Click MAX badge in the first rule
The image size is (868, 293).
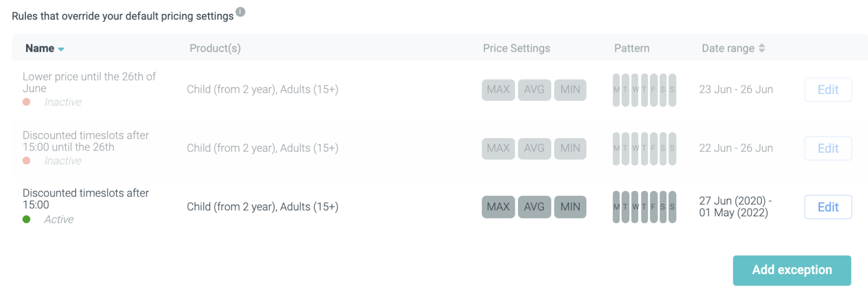(x=498, y=90)
